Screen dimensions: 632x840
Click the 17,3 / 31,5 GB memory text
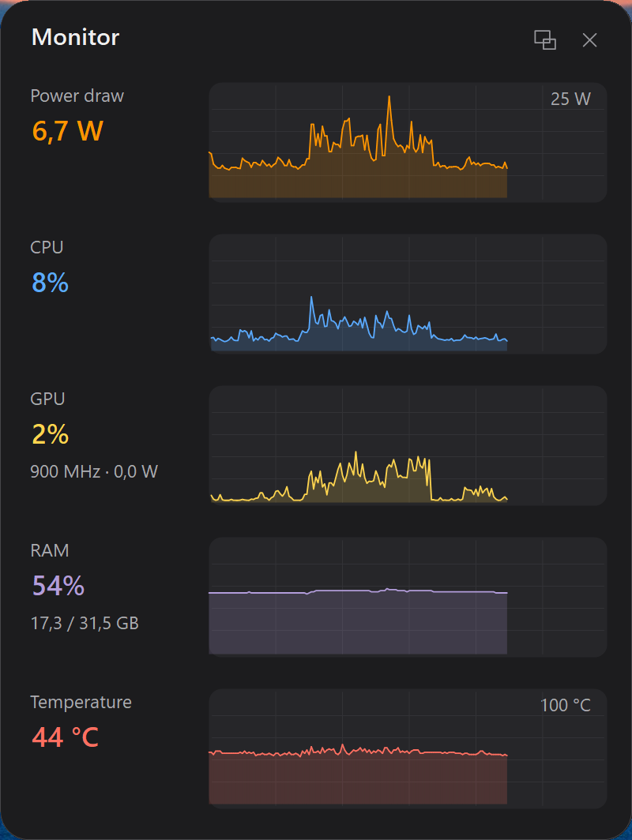pyautogui.click(x=85, y=623)
